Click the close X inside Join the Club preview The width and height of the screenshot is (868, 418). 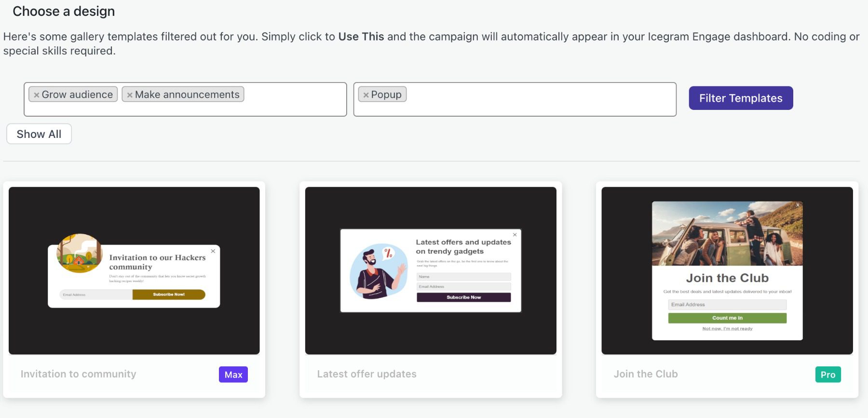tap(799, 204)
